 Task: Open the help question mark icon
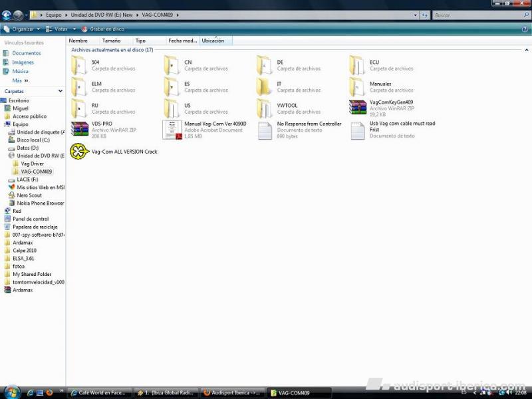(x=525, y=29)
